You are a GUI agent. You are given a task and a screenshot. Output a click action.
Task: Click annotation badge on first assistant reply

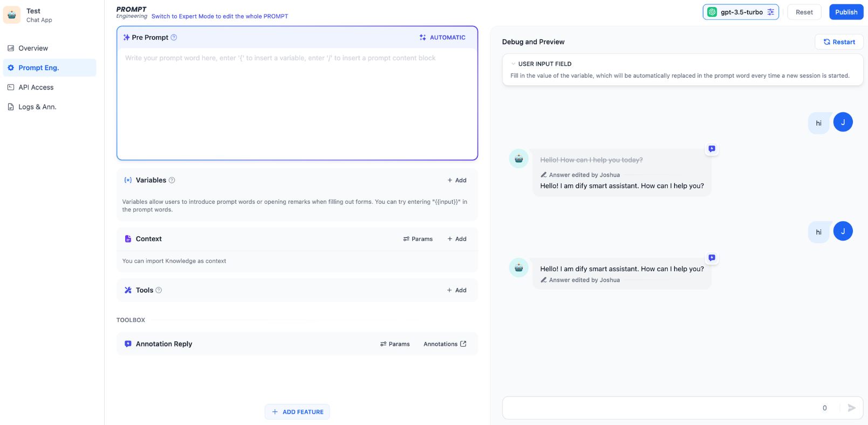[712, 149]
